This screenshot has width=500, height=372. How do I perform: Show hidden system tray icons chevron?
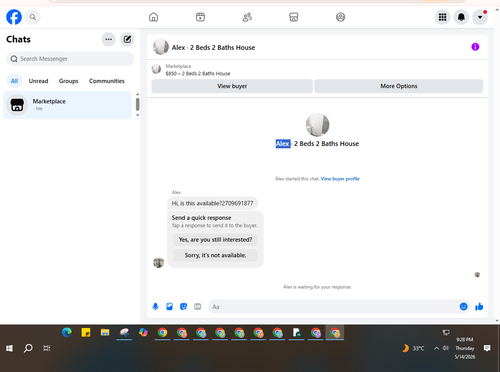(x=436, y=348)
